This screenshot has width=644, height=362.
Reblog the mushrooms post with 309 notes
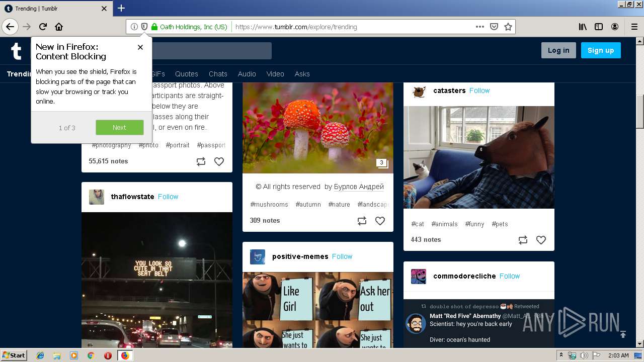[362, 221]
